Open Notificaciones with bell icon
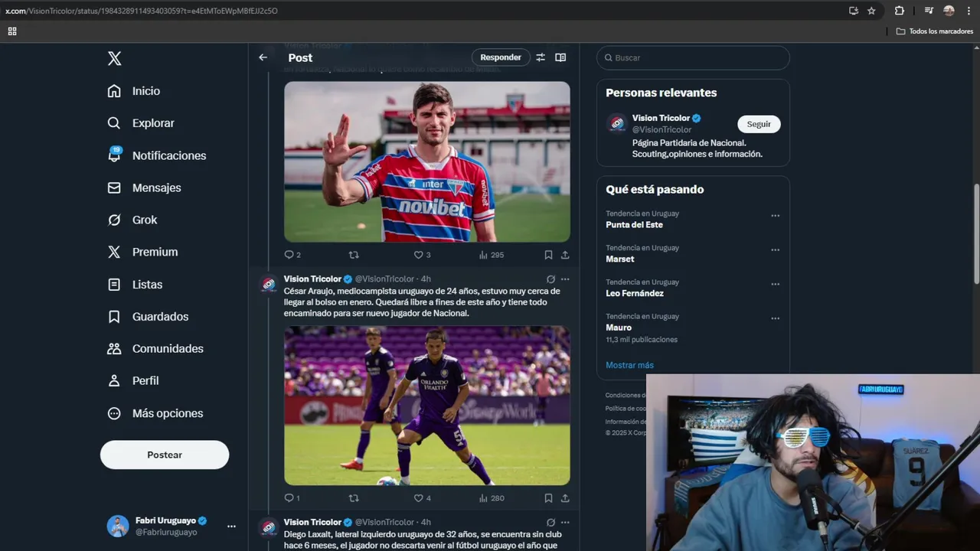980x551 pixels. (x=157, y=155)
